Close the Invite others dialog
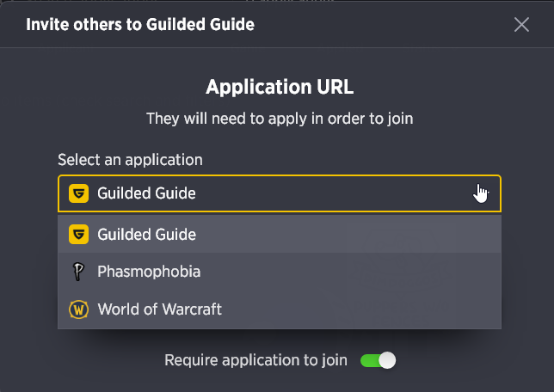This screenshot has height=392, width=554. [x=521, y=25]
